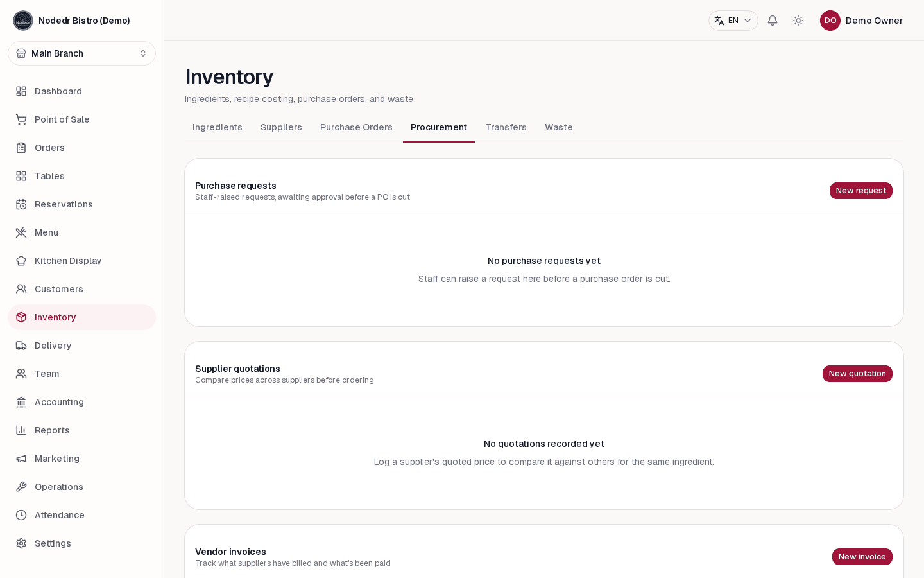Open the Marketing megaphone icon
Viewport: 924px width, 578px height.
21,459
